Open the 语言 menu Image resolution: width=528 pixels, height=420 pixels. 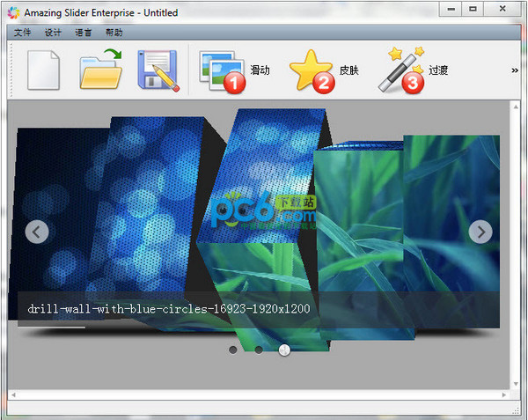(x=84, y=33)
